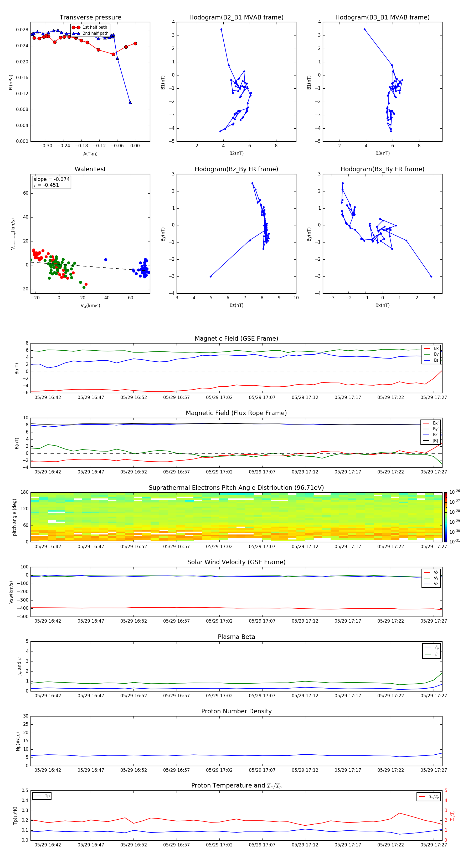The width and height of the screenshot is (473, 868).
Task: Click 'Vsw(km/s)' y-axis label
Action: point(11,592)
